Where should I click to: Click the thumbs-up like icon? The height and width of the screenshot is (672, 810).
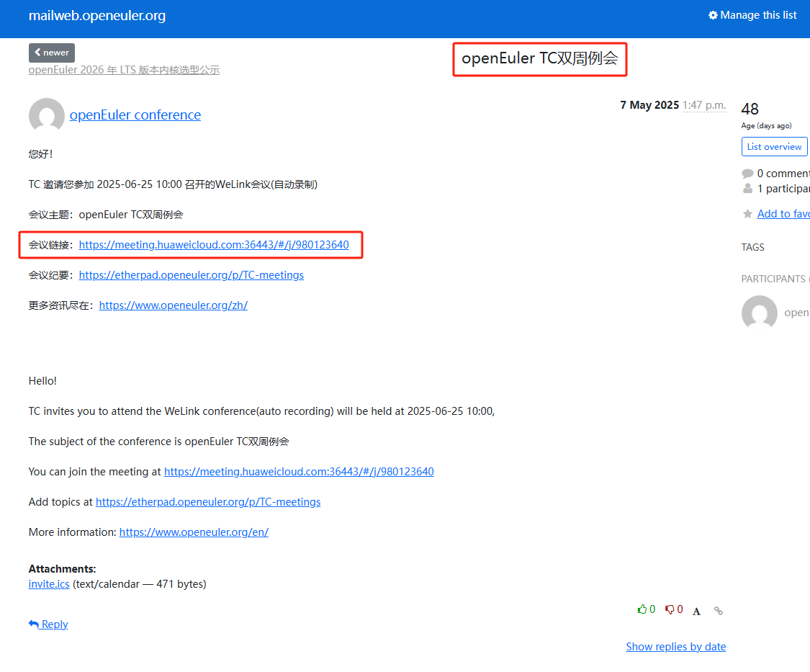click(642, 609)
